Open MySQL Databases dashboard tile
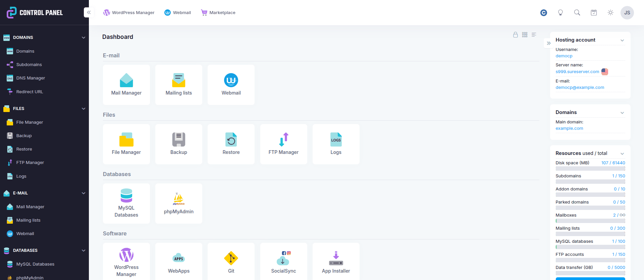This screenshot has width=644, height=280. (x=126, y=204)
